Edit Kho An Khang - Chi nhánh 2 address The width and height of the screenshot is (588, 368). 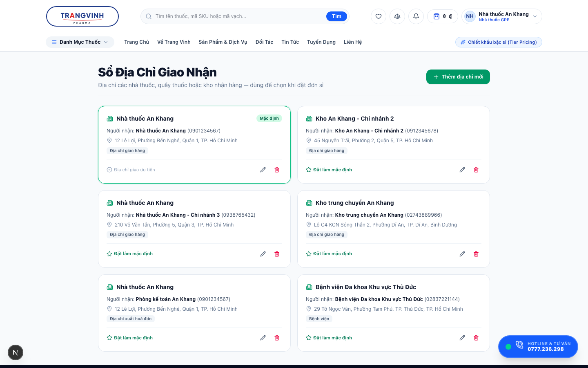tap(462, 170)
